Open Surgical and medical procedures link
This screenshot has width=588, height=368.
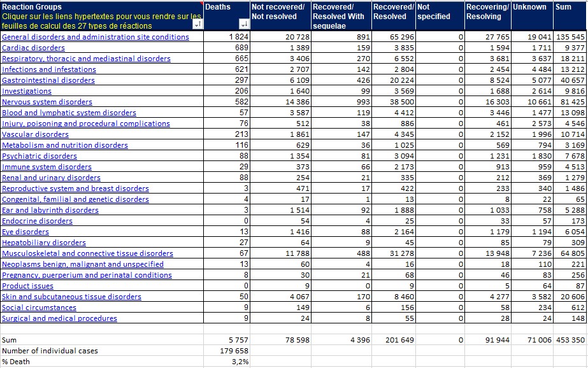60,318
